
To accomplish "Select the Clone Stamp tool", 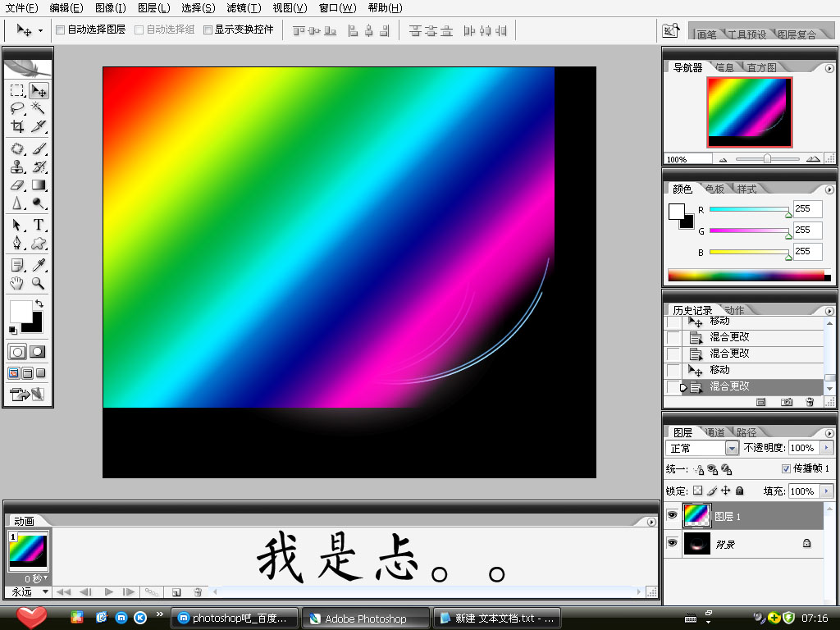I will point(17,167).
